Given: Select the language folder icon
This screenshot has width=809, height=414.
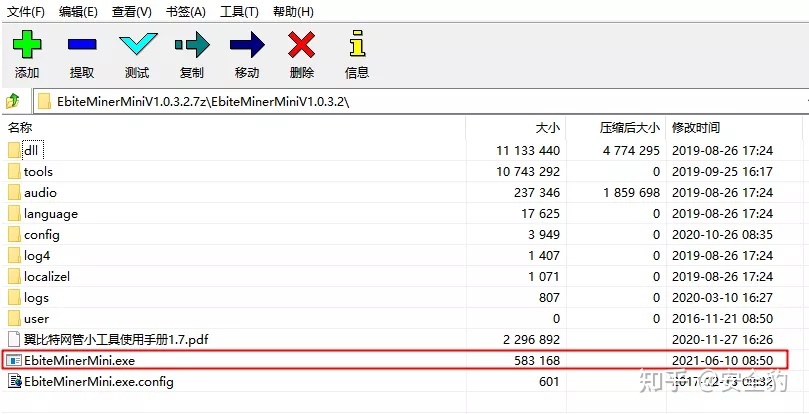Looking at the screenshot, I should pos(14,214).
